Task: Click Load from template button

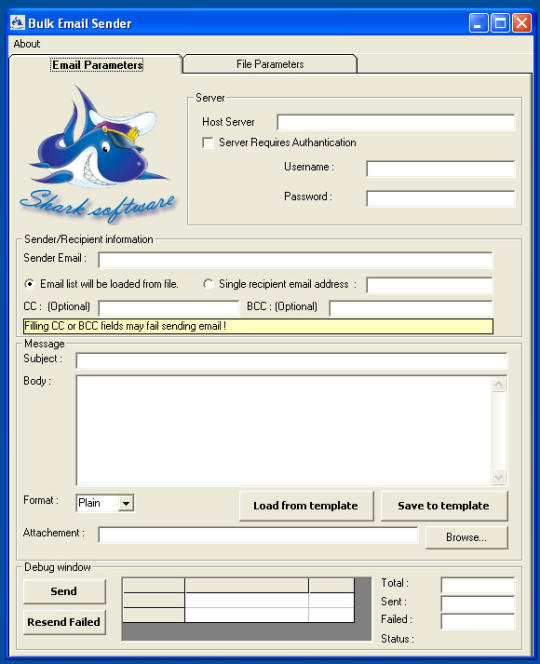Action: point(306,506)
